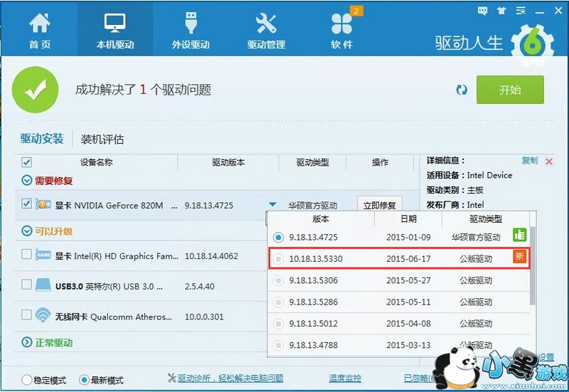Click the 驱动人生 6 logo
This screenshot has height=392, width=569.
point(494,43)
